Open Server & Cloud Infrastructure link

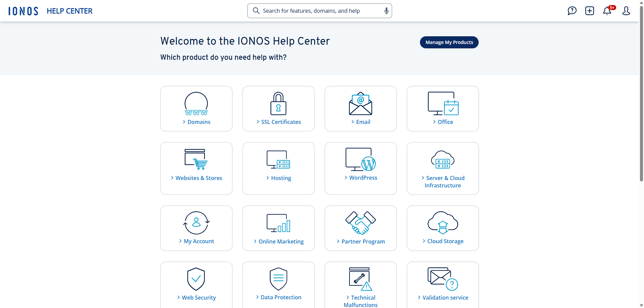[443, 182]
